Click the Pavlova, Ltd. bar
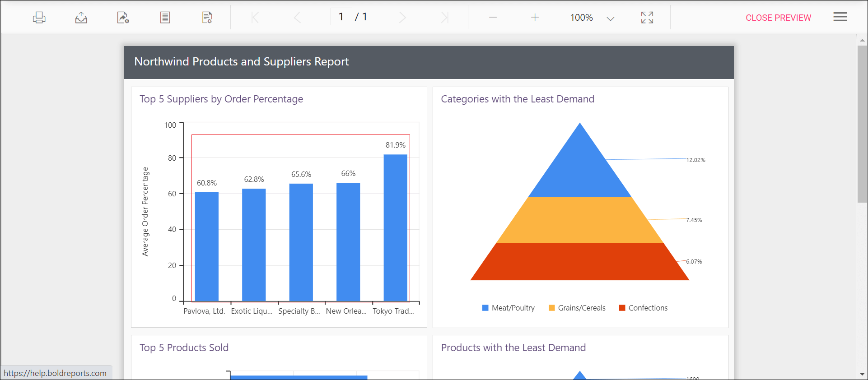Viewport: 868px width, 380px height. point(206,246)
